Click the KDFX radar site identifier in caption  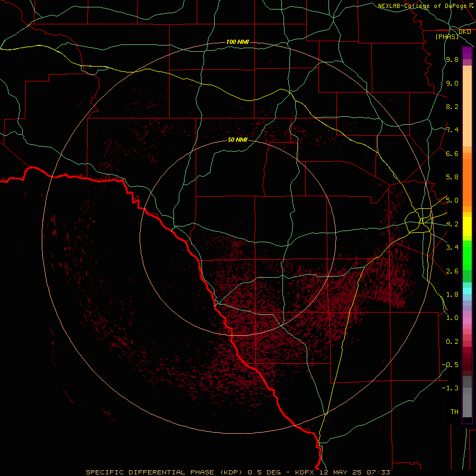click(x=305, y=472)
